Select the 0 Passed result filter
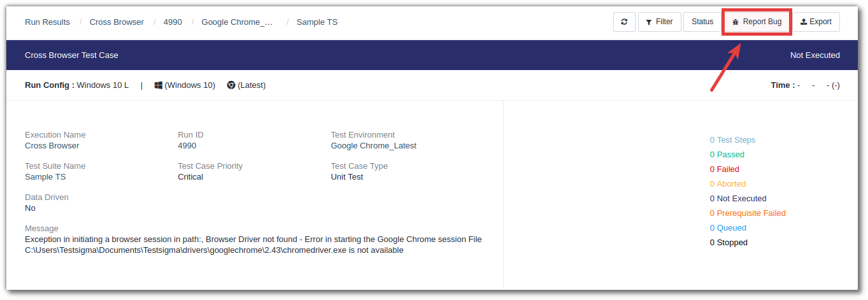Screen dimensions: 868x300 (727, 155)
